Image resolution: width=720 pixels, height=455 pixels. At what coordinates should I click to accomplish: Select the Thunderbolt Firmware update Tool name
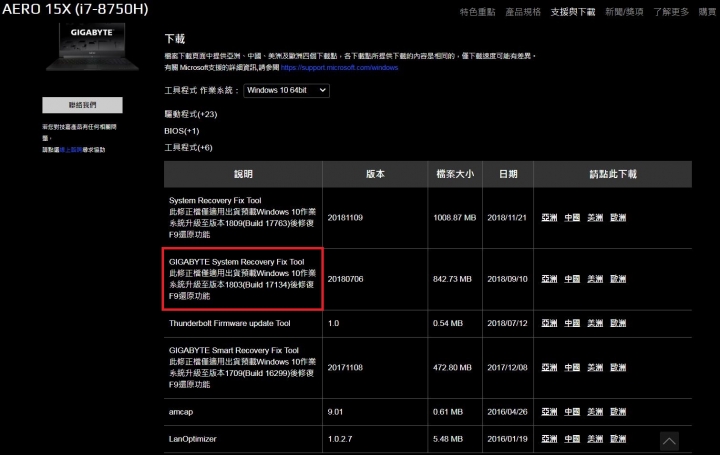coord(230,323)
